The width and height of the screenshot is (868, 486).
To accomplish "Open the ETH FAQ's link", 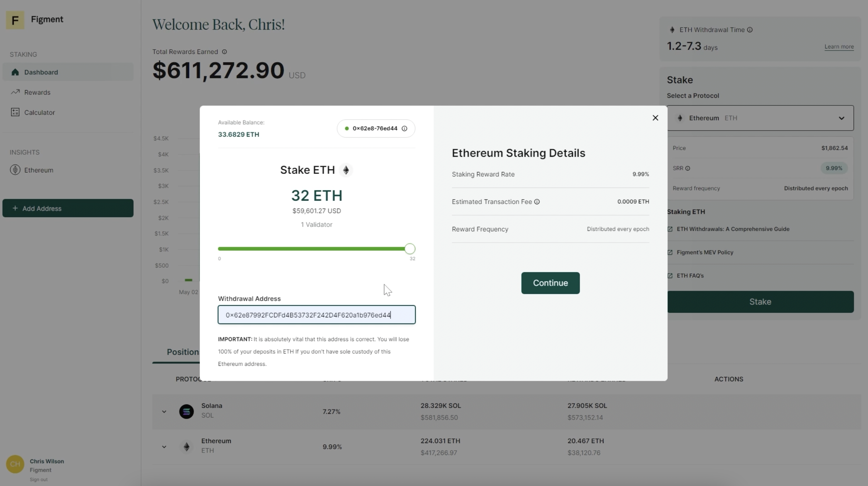I will point(690,276).
